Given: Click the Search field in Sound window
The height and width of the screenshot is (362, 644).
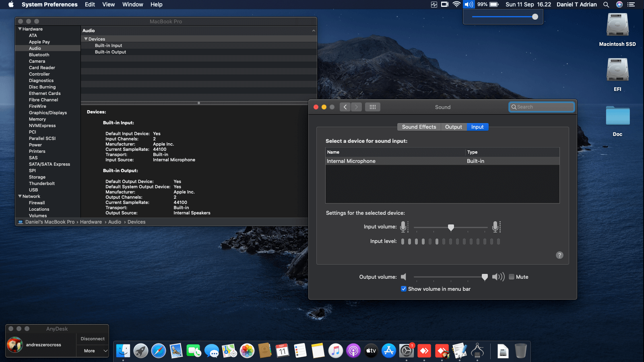Looking at the screenshot, I should 542,107.
